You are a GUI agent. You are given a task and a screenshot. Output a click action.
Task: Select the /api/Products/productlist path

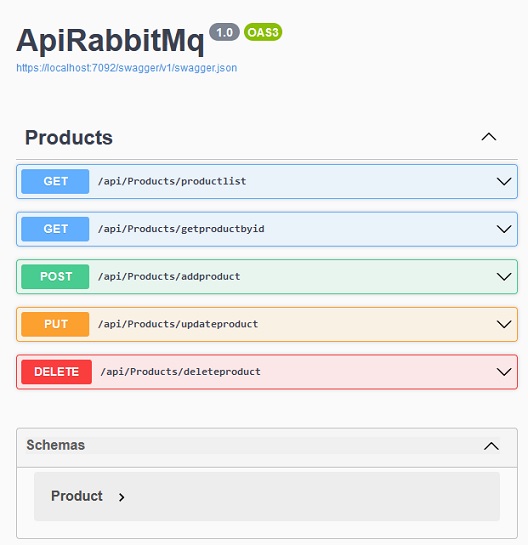point(172,181)
